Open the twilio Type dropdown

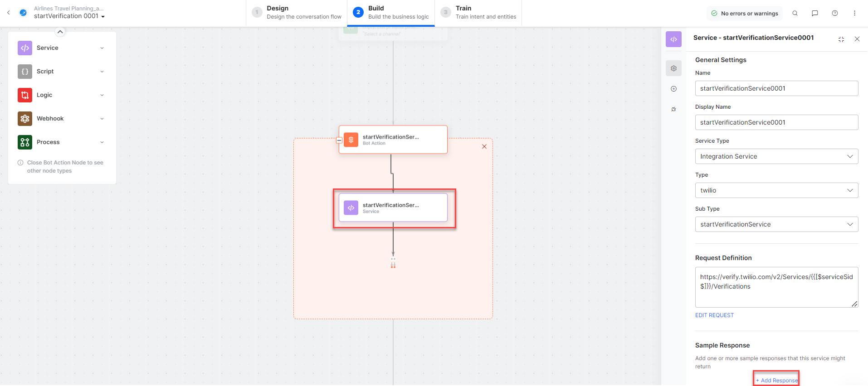pos(776,190)
